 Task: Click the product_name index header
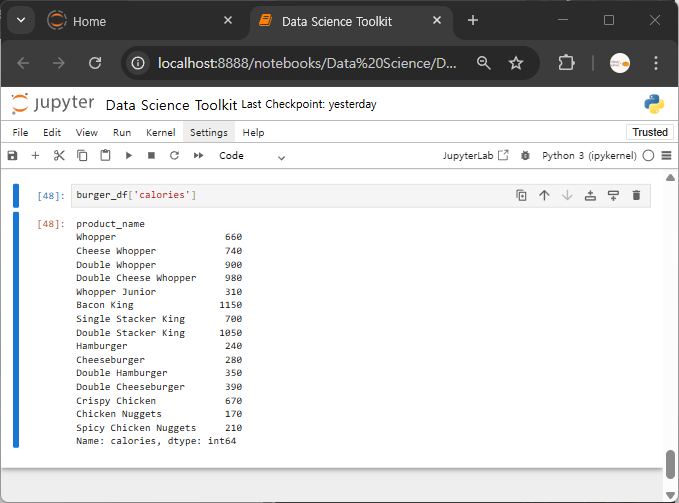(110, 224)
